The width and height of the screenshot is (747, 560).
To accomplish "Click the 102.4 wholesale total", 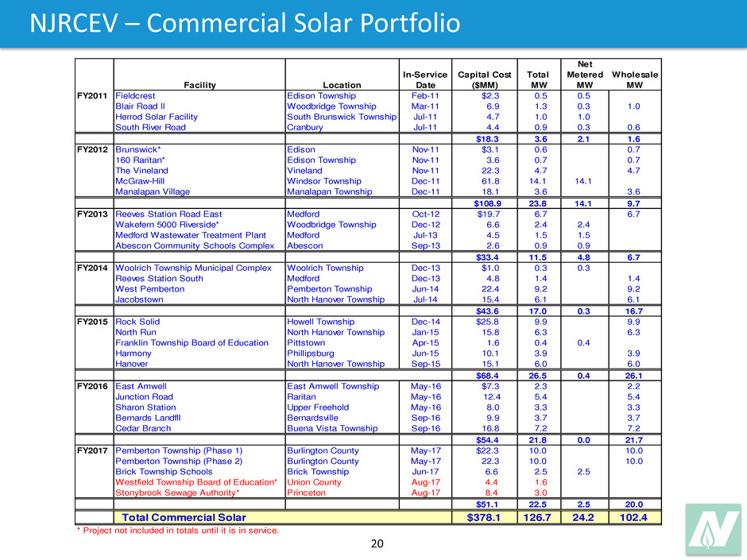I will pos(633,517).
